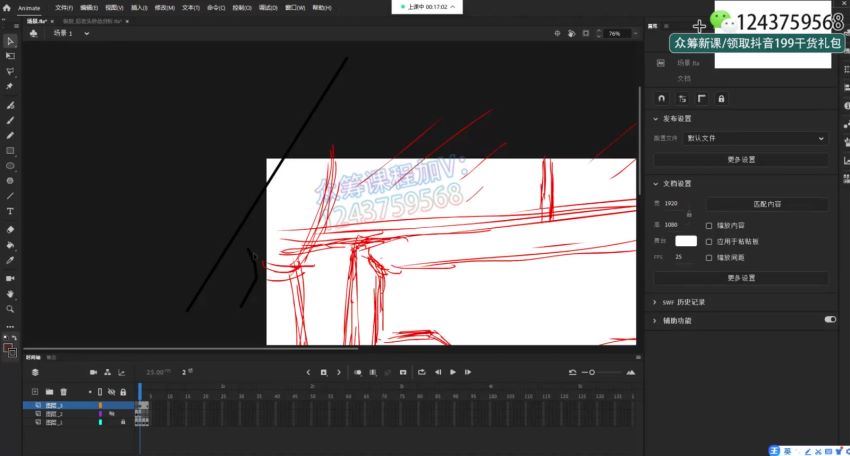This screenshot has width=850, height=456.
Task: Expand the accessibility section
Action: 655,320
